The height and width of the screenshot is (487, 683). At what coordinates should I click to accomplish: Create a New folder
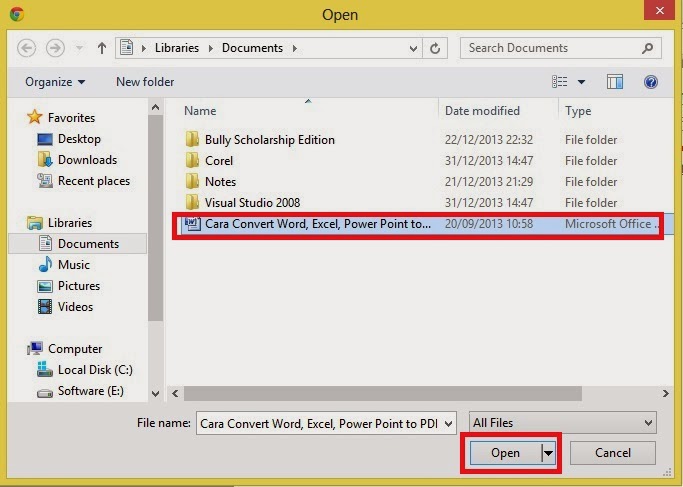(145, 82)
